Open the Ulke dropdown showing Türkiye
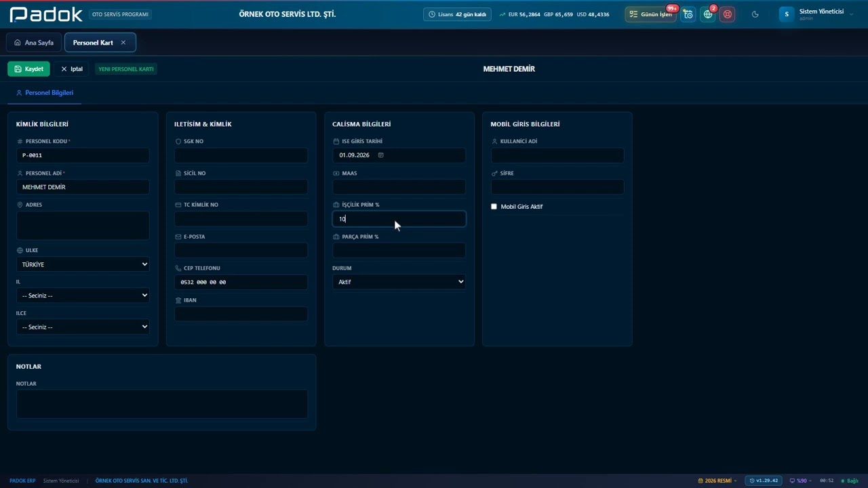Image resolution: width=868 pixels, height=488 pixels. (83, 264)
